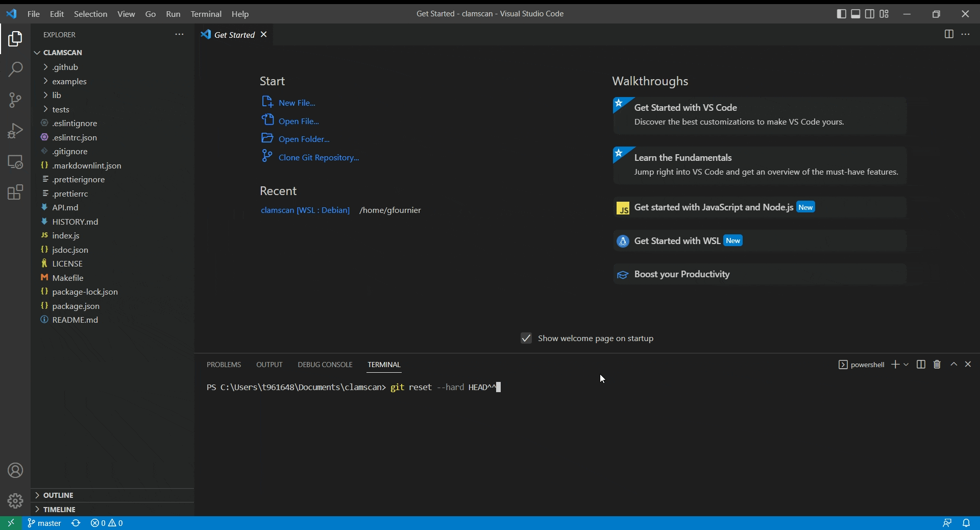Open Boost your Productivity walkthrough
The height and width of the screenshot is (530, 980).
[x=759, y=274]
